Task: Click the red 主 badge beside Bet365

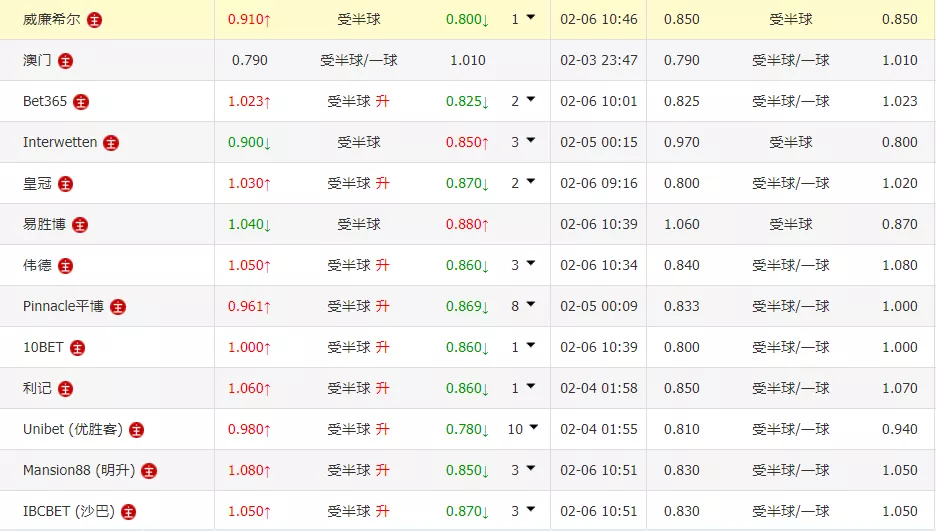Action: click(x=81, y=101)
